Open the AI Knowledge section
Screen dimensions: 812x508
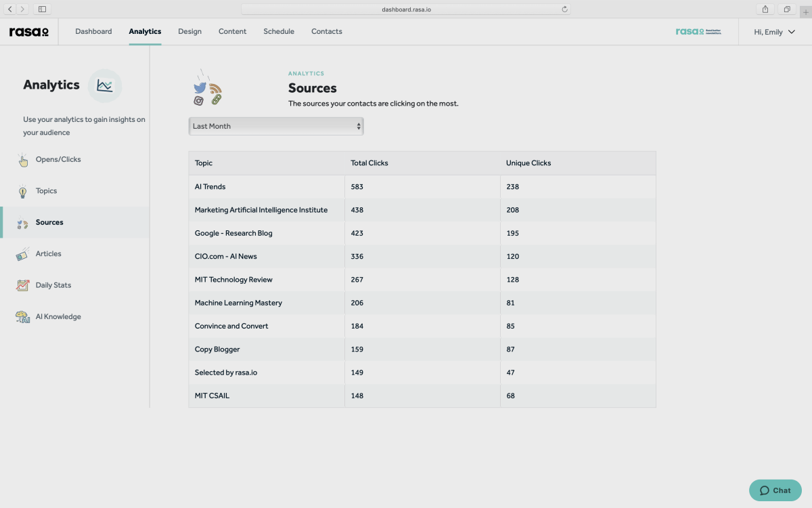click(58, 316)
